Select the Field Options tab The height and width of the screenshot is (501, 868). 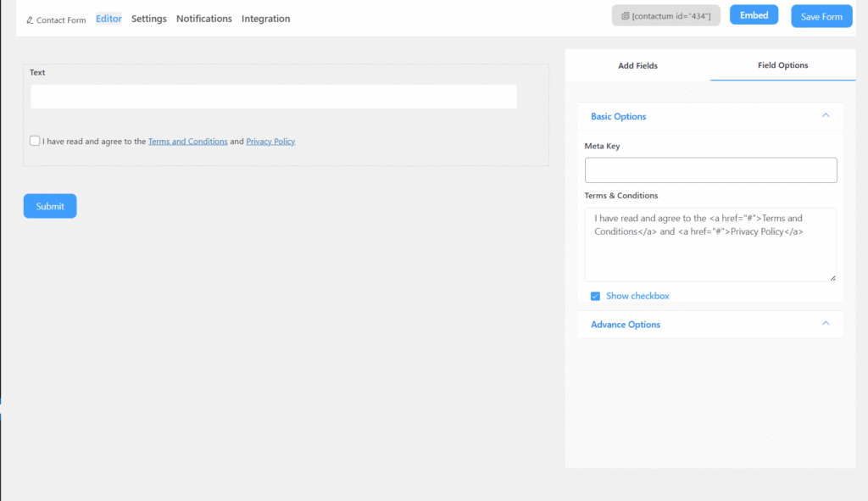click(x=782, y=65)
